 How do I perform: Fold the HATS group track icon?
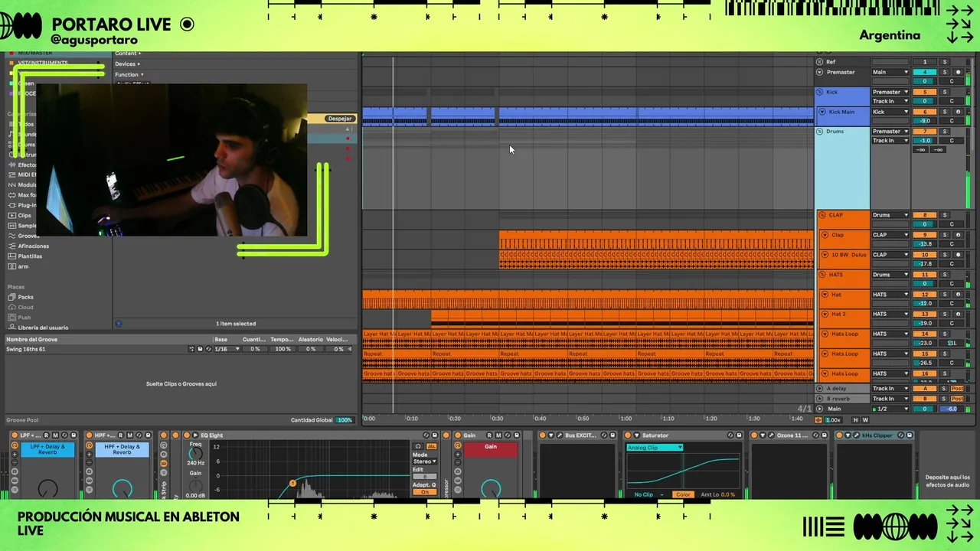823,275
